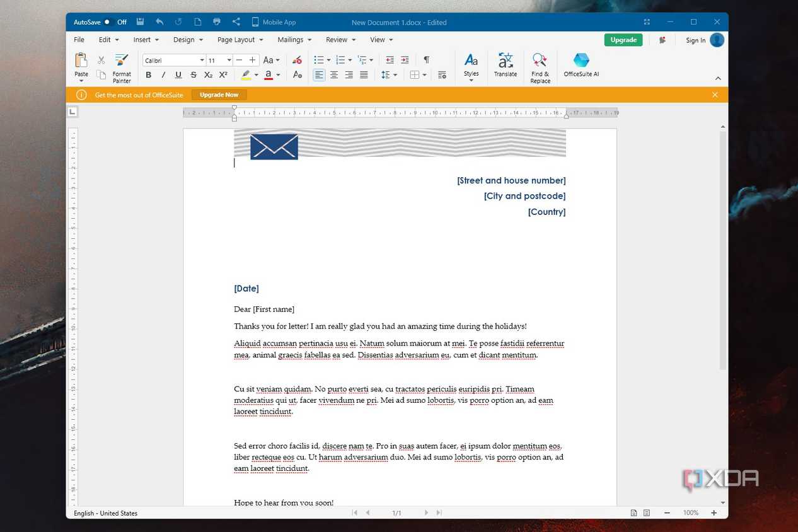Align text left
The height and width of the screenshot is (532, 798).
[319, 75]
